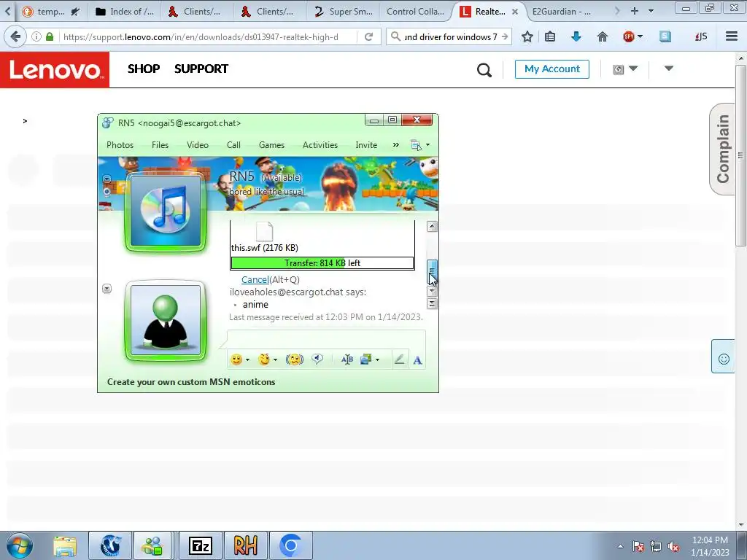Viewport: 747px width, 560px height.
Task: Reload the page with refresh icon
Action: click(x=368, y=36)
